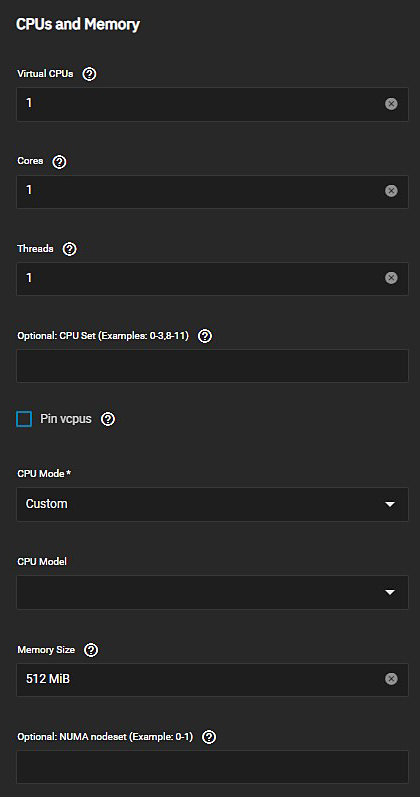Open help tooltip for Virtual CPUs
420x797 pixels.
click(89, 74)
